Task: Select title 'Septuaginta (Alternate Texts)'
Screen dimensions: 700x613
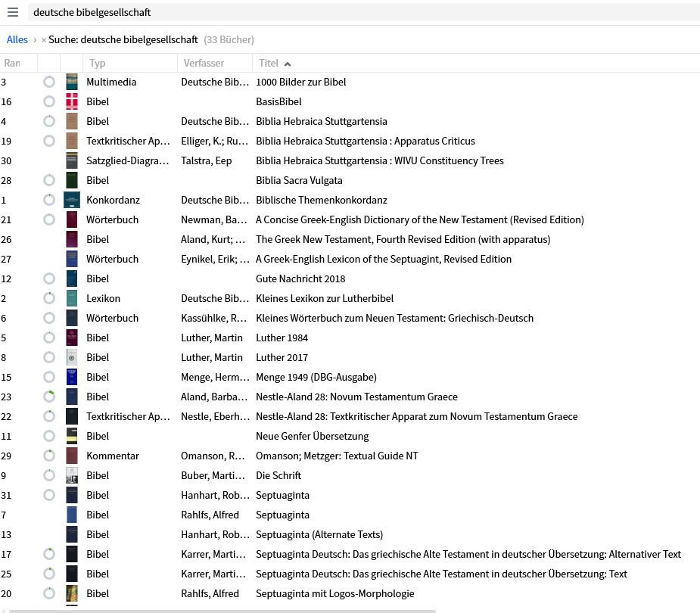Action: pyautogui.click(x=319, y=534)
